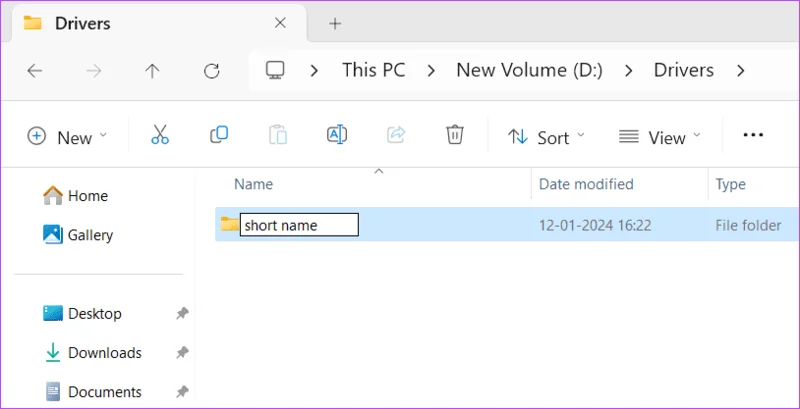800x409 pixels.
Task: Click into the short name rename field
Action: click(x=299, y=225)
